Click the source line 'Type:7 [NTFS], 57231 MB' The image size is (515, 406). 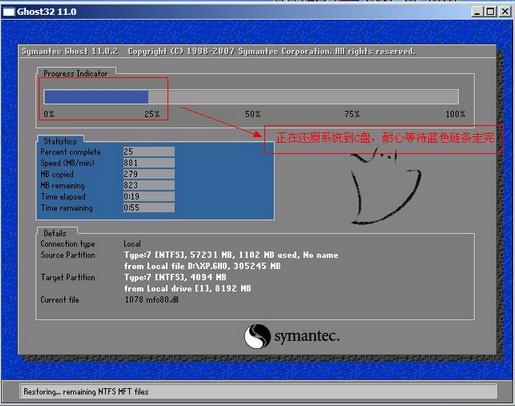pyautogui.click(x=231, y=255)
